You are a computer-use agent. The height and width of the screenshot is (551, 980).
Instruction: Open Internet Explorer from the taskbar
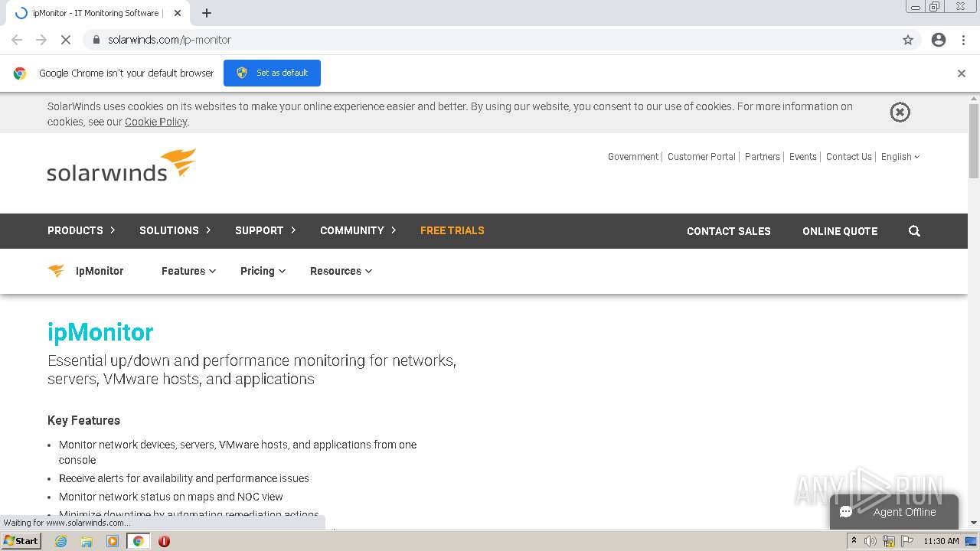pyautogui.click(x=61, y=541)
